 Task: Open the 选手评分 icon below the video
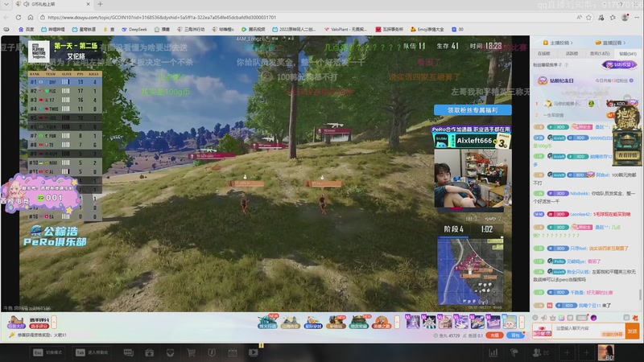coord(39,323)
